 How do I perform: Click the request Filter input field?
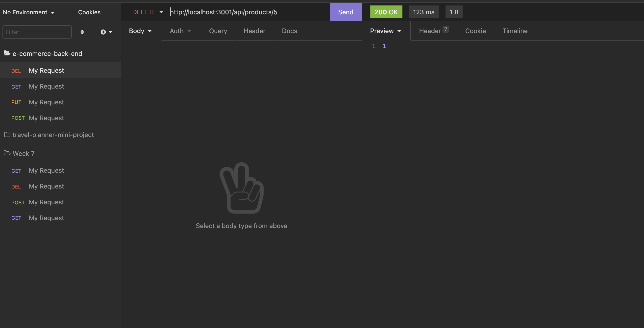[37, 32]
